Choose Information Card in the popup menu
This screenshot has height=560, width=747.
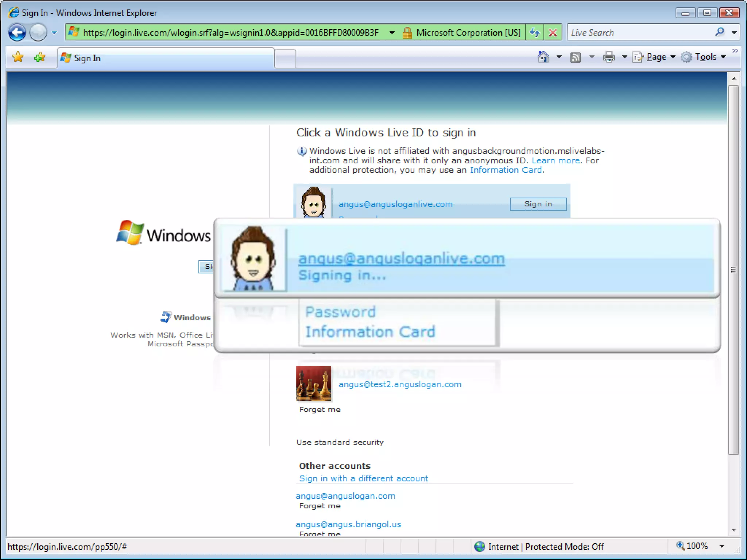click(370, 332)
